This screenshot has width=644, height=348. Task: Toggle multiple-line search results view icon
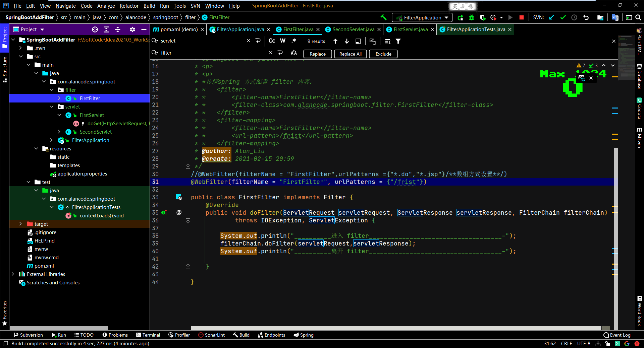388,41
